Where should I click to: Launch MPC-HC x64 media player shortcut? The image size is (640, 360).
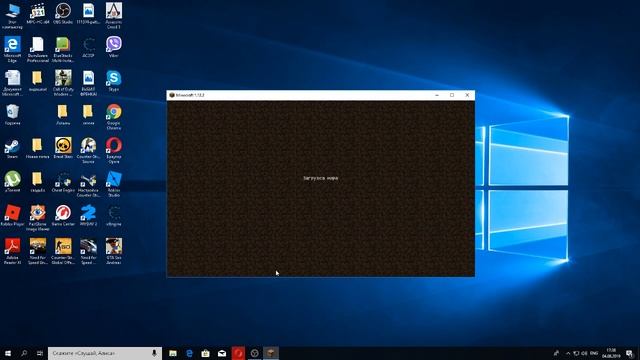click(x=38, y=14)
